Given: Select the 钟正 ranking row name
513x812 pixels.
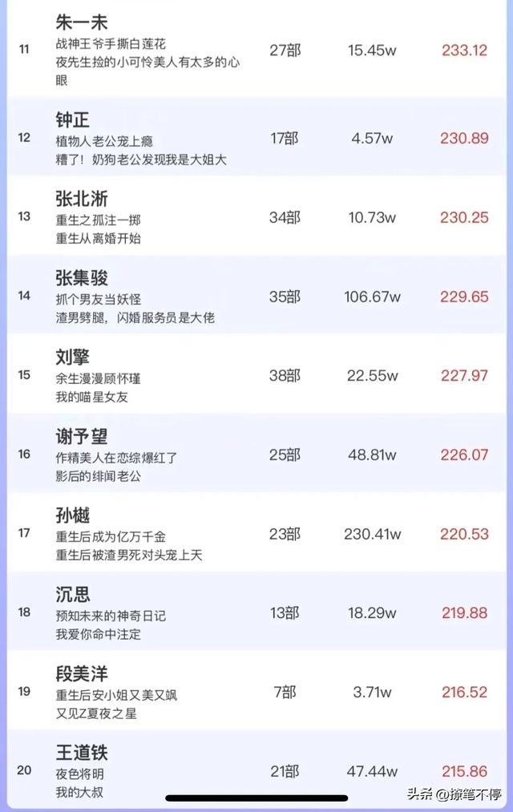Looking at the screenshot, I should (x=72, y=120).
